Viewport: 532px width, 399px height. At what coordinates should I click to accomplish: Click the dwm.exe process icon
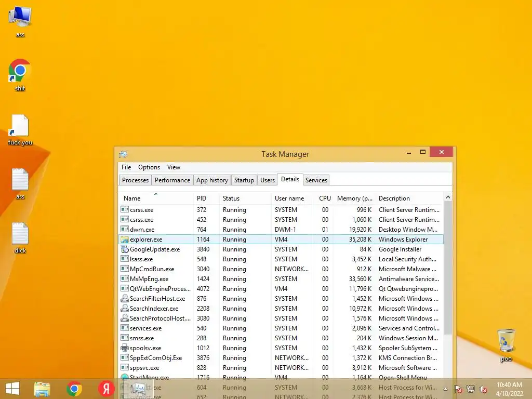(125, 229)
